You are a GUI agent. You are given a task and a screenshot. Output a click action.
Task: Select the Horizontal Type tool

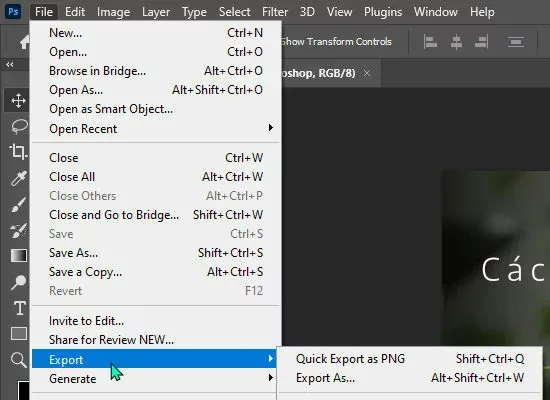pos(20,308)
